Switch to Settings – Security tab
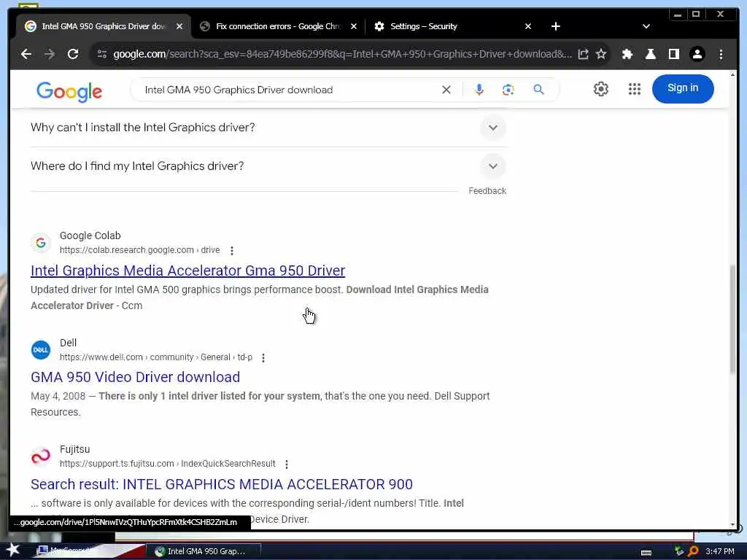The image size is (747, 560). [452, 27]
